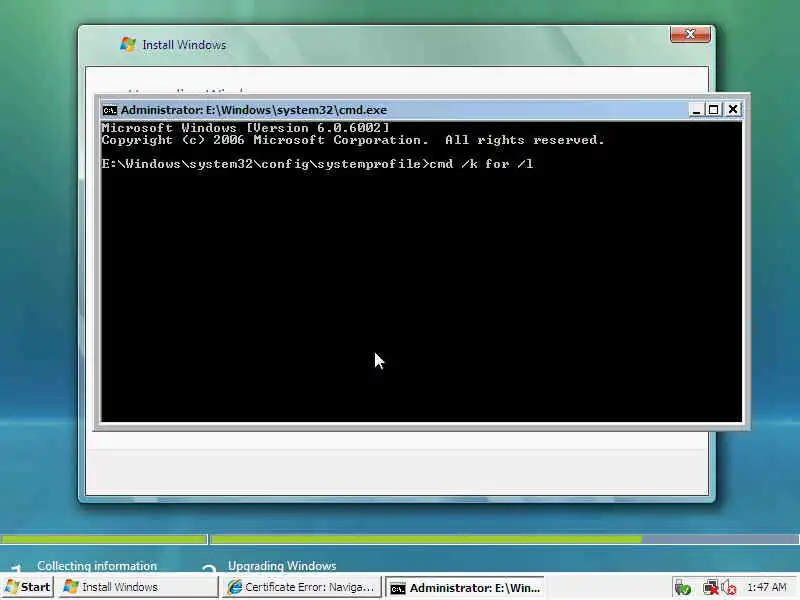The height and width of the screenshot is (600, 800).
Task: Click cmd.exe title bar system icon
Action: click(109, 110)
